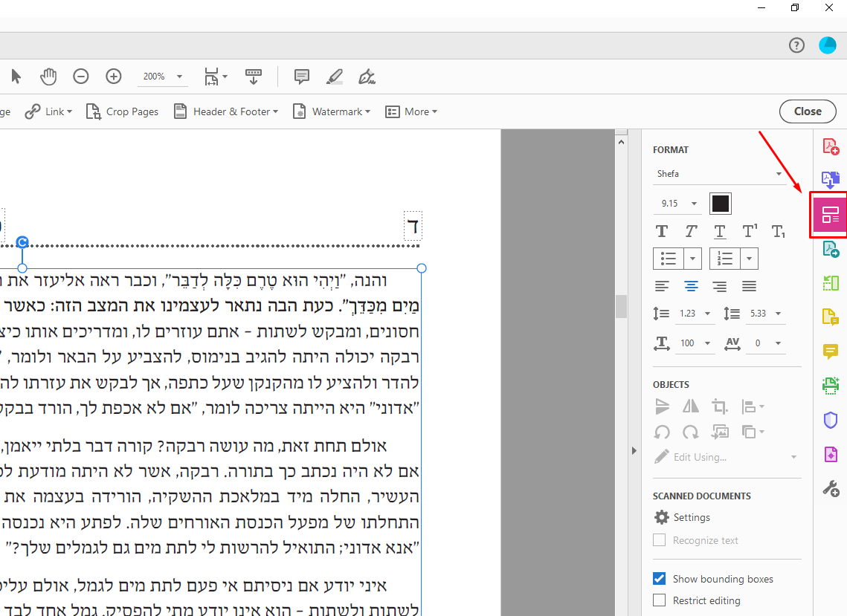Zoom out with the minus icon
This screenshot has width=847, height=616.
(x=81, y=77)
